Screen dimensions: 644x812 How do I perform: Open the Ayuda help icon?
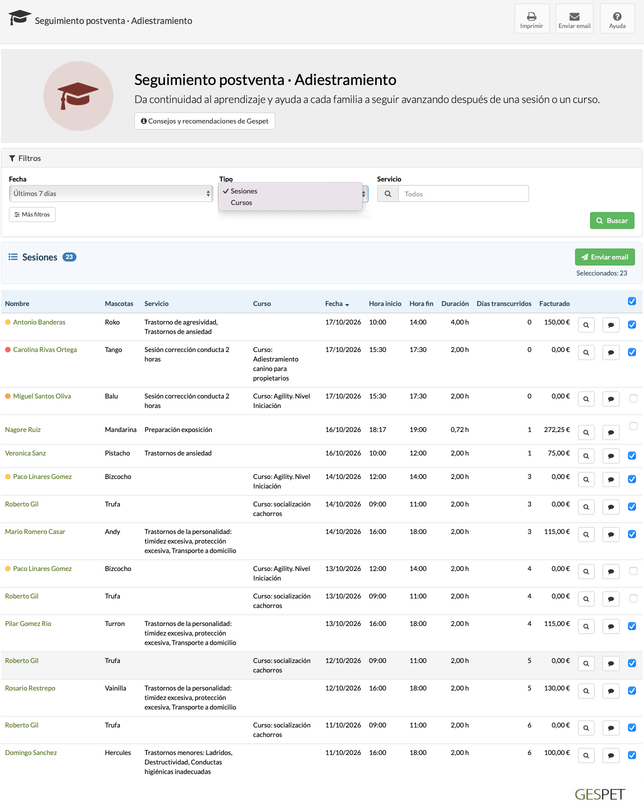[617, 18]
